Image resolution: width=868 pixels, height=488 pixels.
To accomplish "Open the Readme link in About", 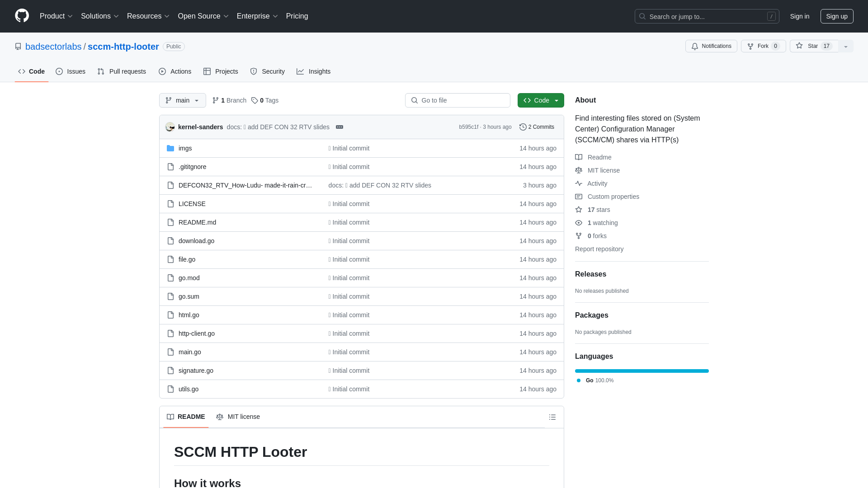I will pyautogui.click(x=593, y=157).
